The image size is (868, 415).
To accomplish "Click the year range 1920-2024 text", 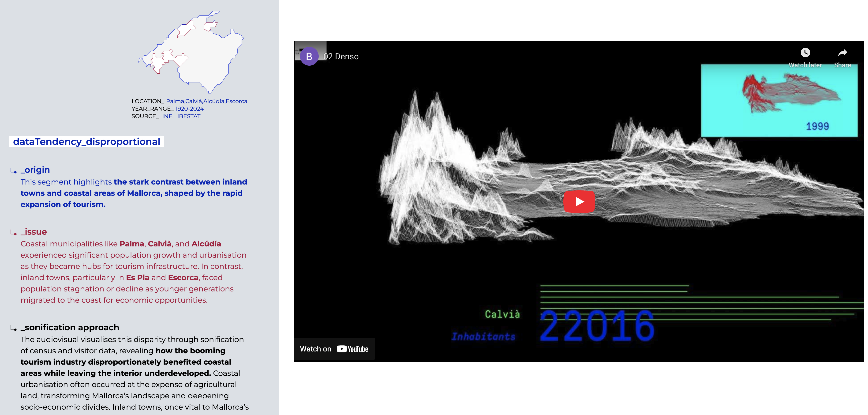I will (189, 109).
